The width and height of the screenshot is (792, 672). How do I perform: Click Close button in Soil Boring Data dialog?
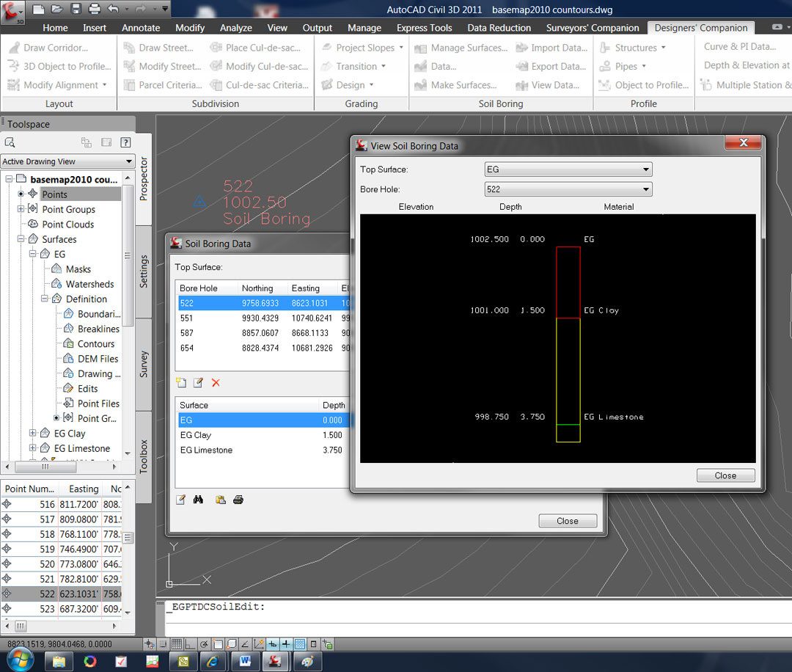coord(567,521)
